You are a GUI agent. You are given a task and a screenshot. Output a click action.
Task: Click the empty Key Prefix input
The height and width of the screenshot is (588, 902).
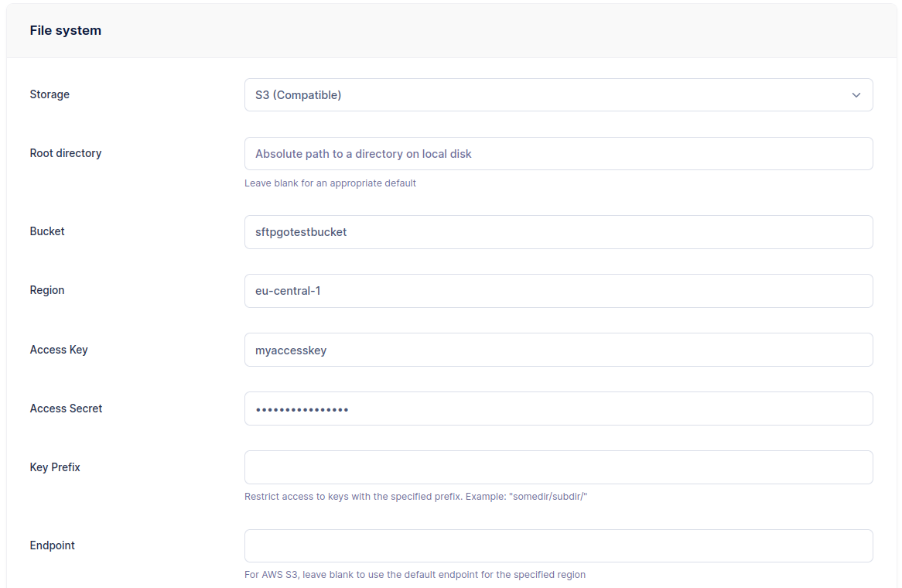click(x=558, y=468)
